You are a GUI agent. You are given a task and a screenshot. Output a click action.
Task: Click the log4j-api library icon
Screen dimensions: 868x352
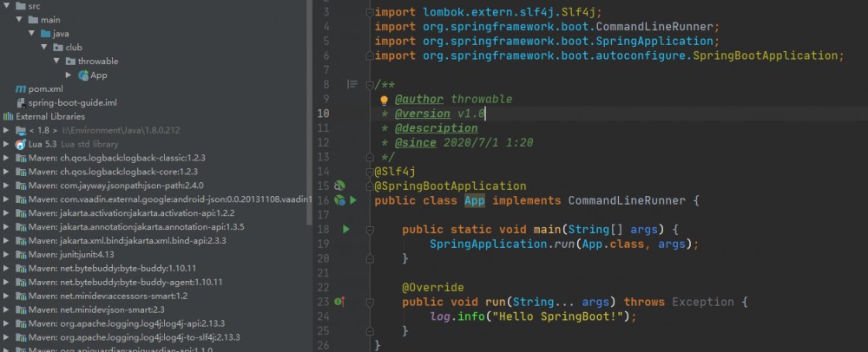click(x=21, y=323)
